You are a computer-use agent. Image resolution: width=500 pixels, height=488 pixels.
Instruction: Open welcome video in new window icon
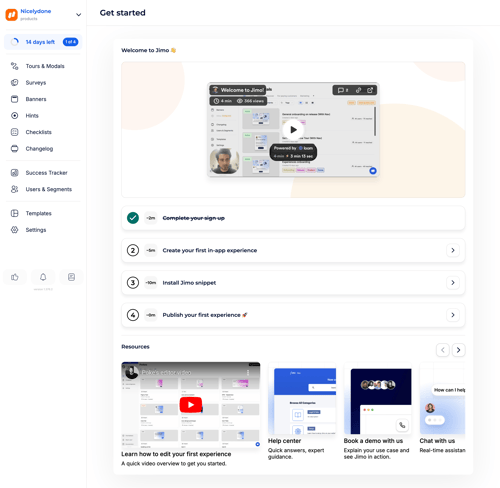click(x=370, y=90)
